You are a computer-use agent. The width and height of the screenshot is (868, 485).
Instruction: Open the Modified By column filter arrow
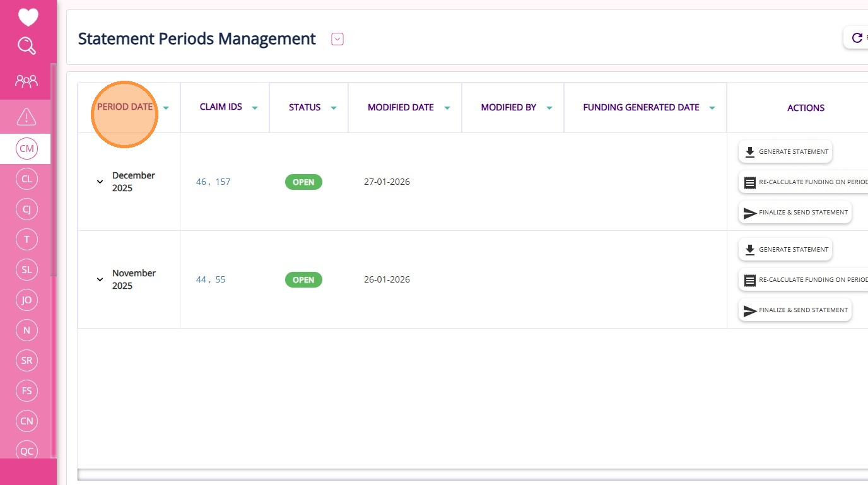[x=549, y=108]
